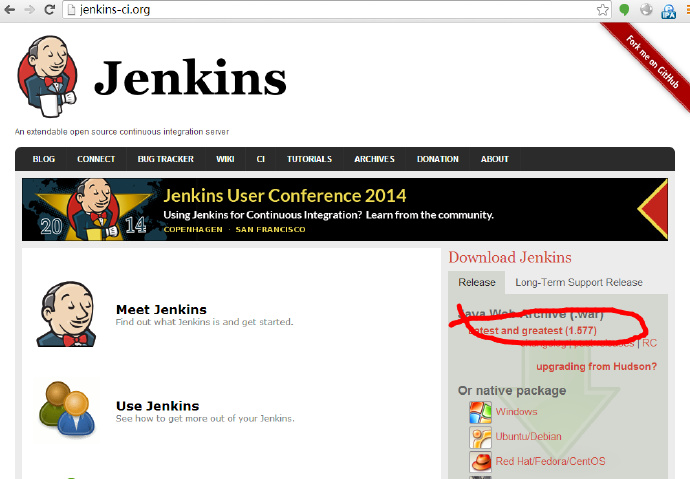The height and width of the screenshot is (479, 690).
Task: Reload the page with refresh icon
Action: (49, 9)
